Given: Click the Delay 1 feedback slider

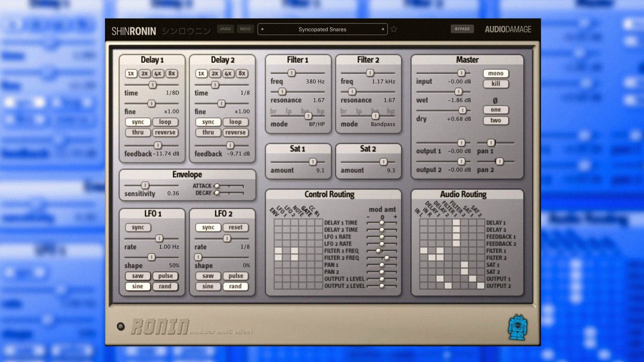Looking at the screenshot, I should (152, 145).
